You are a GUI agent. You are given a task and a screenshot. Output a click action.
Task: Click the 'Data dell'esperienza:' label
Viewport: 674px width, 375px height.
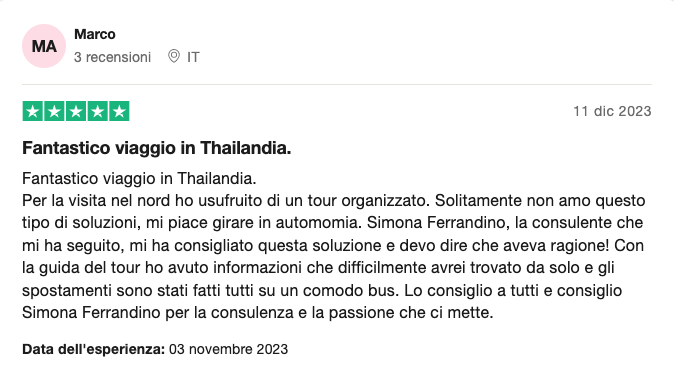(x=94, y=349)
